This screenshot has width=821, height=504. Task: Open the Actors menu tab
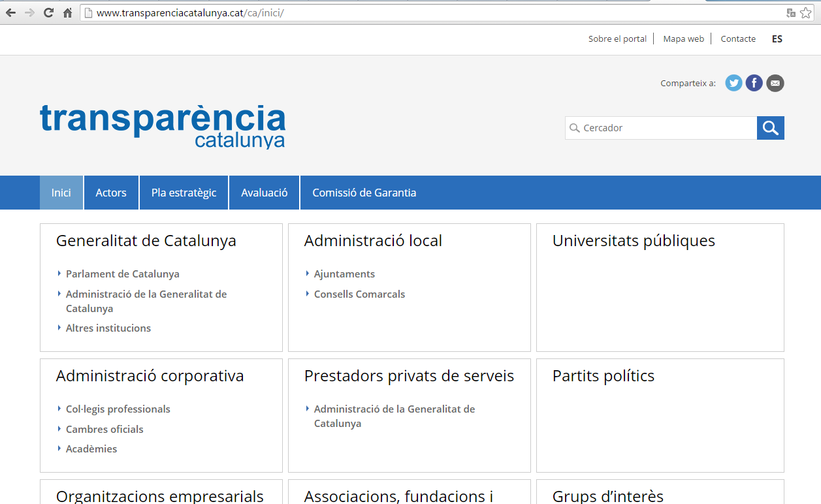pos(111,193)
